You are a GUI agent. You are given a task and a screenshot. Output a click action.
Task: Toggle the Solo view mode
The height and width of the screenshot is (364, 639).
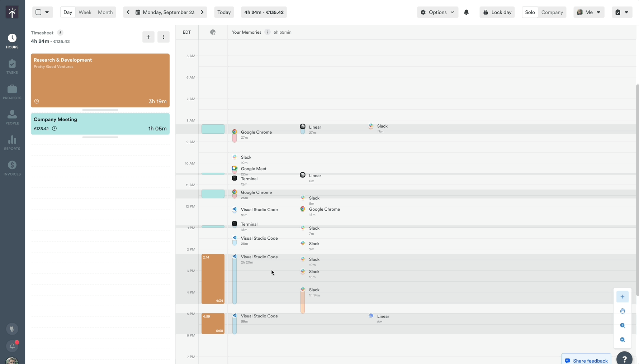(530, 12)
